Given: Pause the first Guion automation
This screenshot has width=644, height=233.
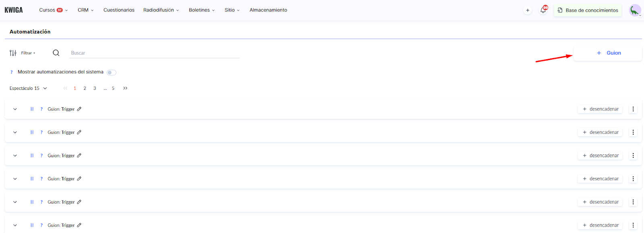Looking at the screenshot, I should click(x=32, y=109).
